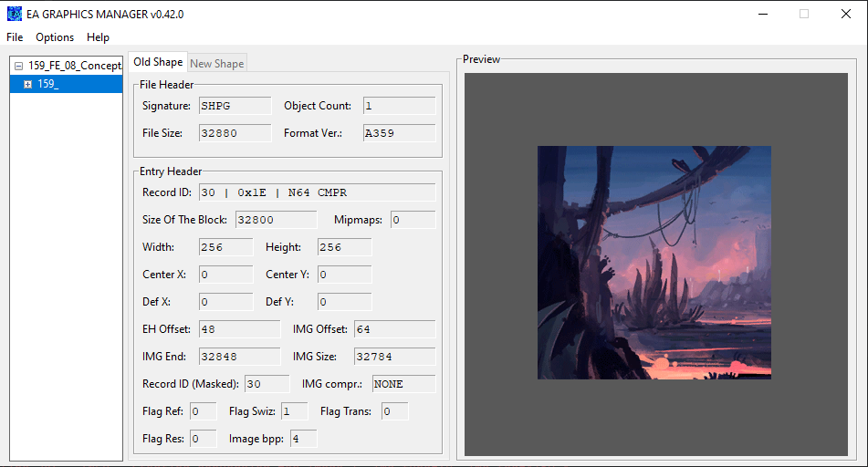Image resolution: width=868 pixels, height=467 pixels.
Task: Open the File menu
Action: tap(15, 37)
